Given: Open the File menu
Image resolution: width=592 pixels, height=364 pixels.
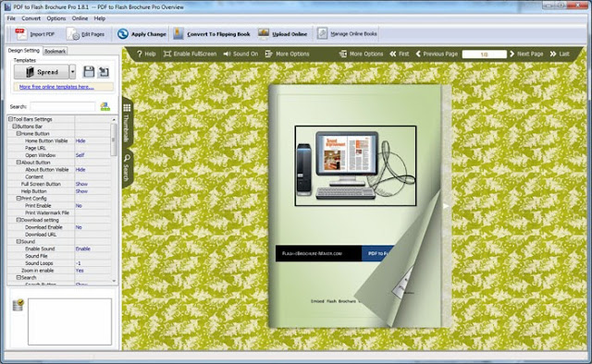Looking at the screenshot, I should (x=11, y=18).
